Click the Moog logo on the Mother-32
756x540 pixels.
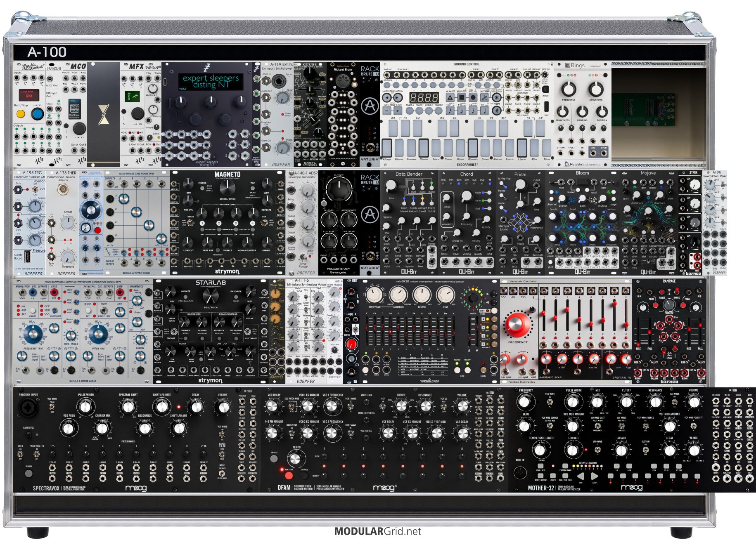click(632, 488)
